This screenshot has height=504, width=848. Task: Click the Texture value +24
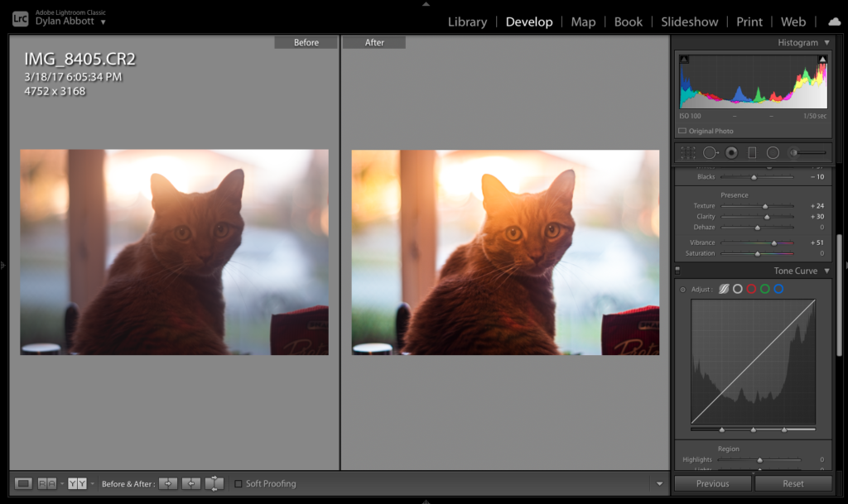[817, 206]
